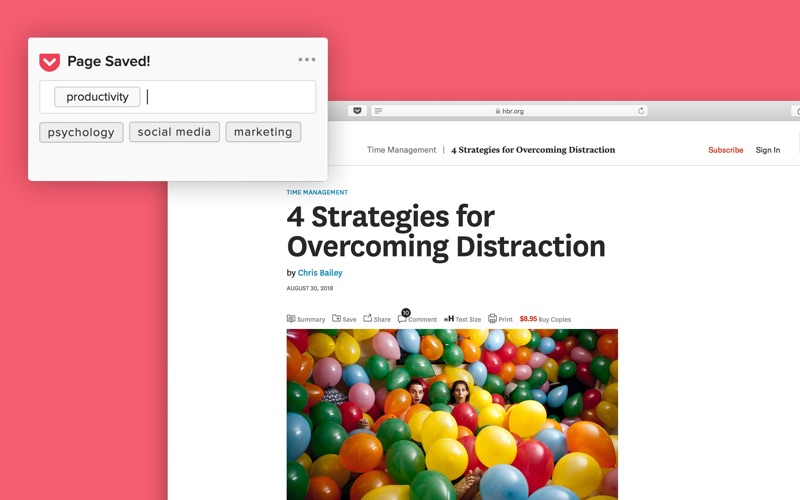This screenshot has width=800, height=500.
Task: Click into the tag input field
Action: point(178,97)
